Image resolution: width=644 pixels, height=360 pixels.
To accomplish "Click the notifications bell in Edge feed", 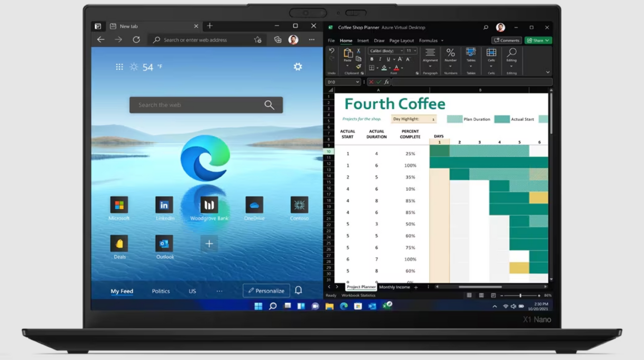I will click(299, 290).
